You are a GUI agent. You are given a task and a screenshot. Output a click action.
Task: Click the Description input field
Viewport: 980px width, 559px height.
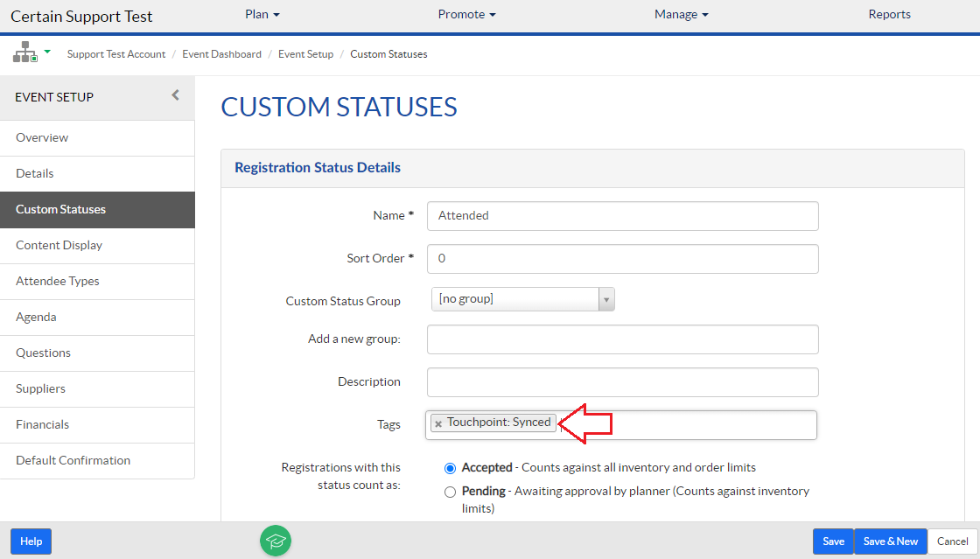(622, 382)
